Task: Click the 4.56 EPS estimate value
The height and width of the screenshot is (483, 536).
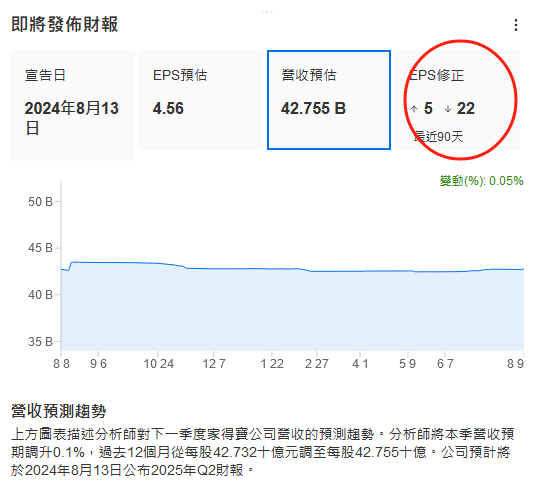Action: click(168, 108)
